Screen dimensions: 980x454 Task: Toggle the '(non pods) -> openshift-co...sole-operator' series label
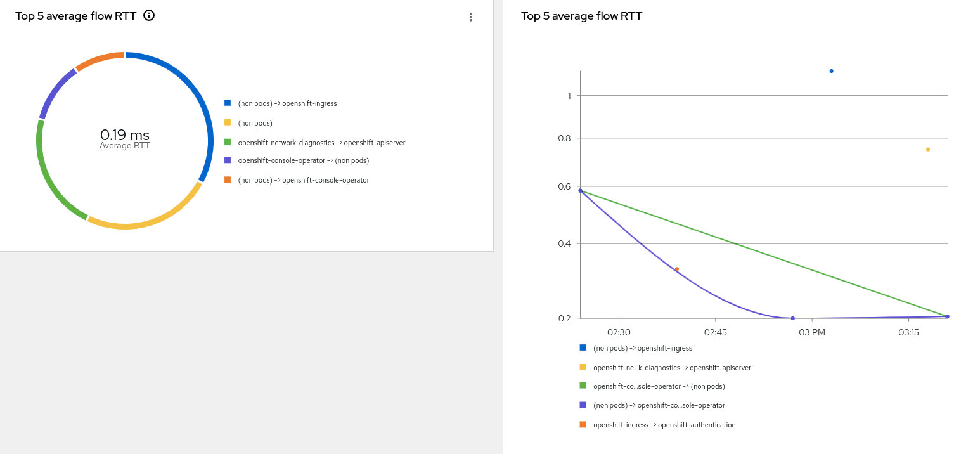[659, 405]
